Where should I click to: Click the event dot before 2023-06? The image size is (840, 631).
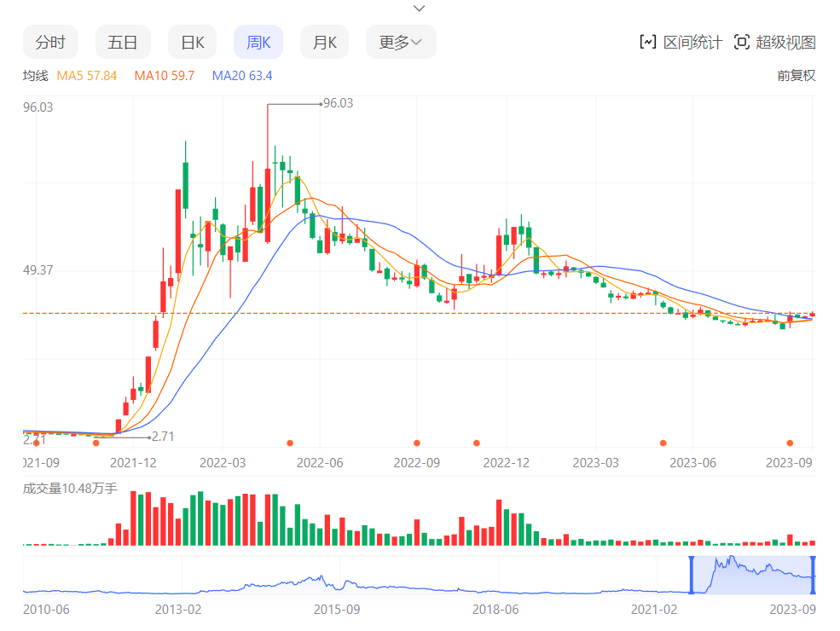tap(663, 443)
